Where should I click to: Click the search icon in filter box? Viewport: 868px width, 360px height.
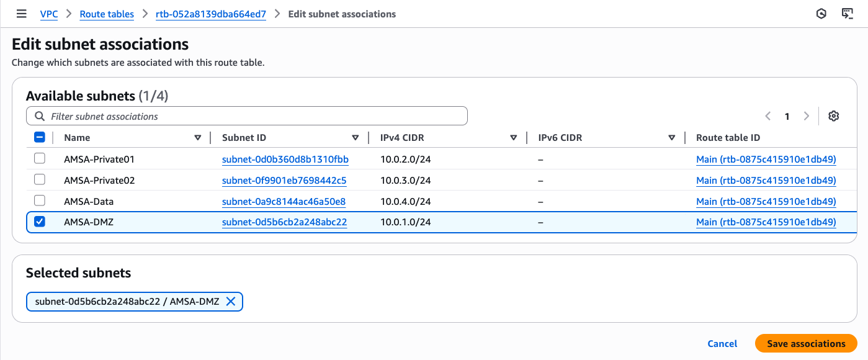click(x=40, y=116)
